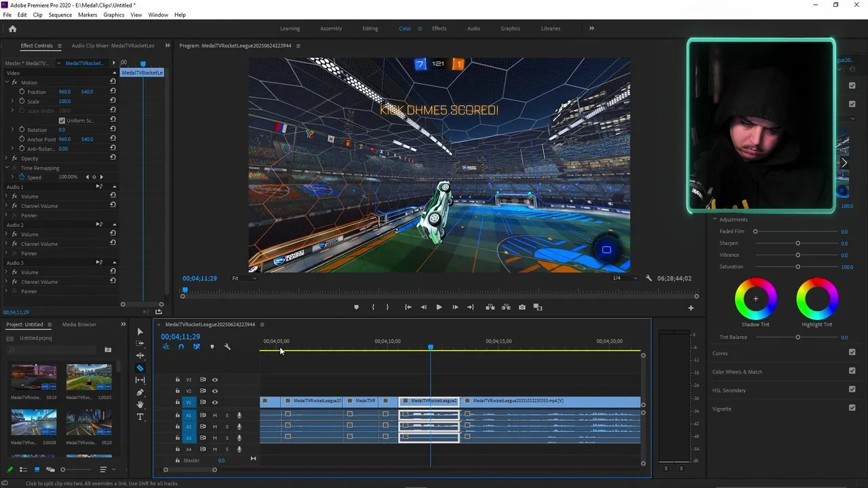
Task: Open the File menu
Action: coord(7,14)
